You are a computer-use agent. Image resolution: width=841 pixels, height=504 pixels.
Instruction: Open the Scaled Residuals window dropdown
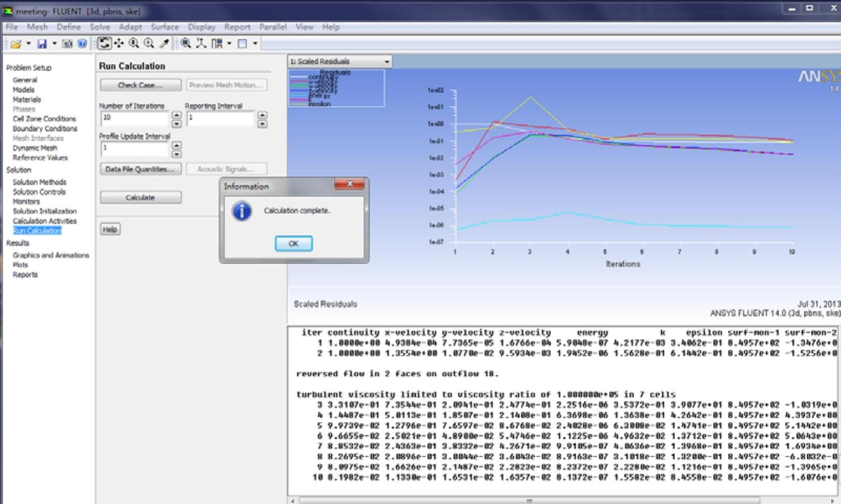coord(387,61)
